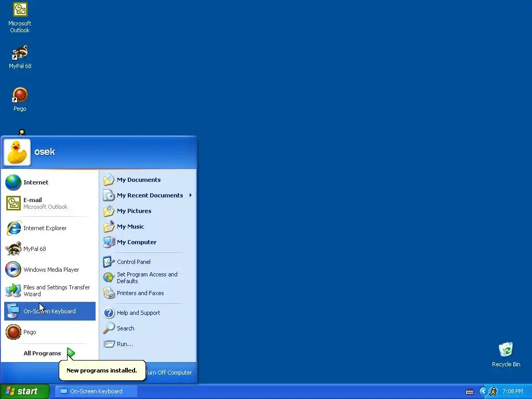Click the Windows Media Player play icon

pyautogui.click(x=13, y=270)
